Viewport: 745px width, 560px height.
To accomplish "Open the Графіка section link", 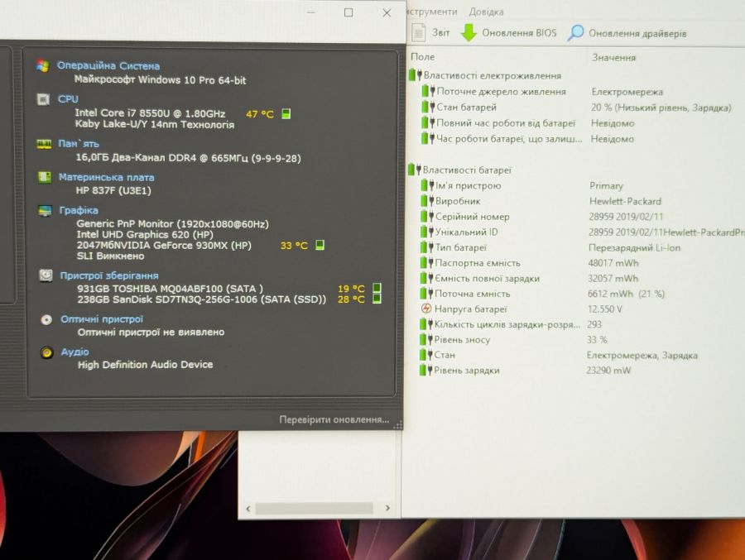I will pos(79,210).
